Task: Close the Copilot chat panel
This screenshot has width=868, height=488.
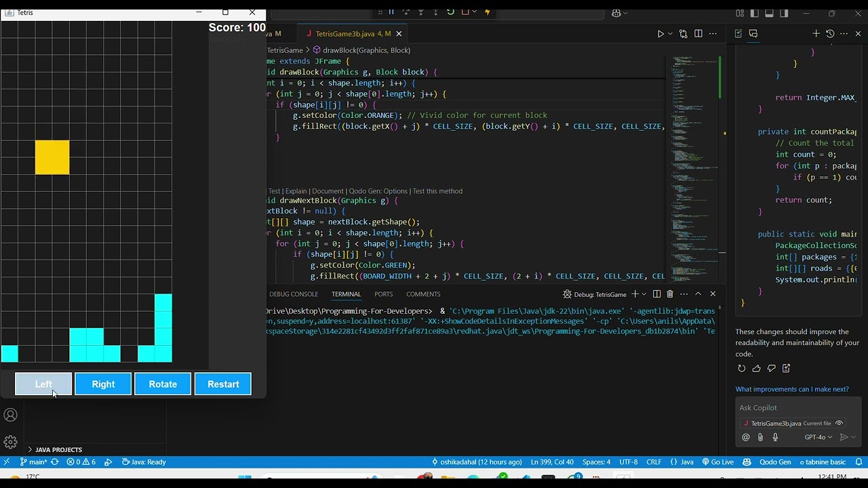Action: coord(858,33)
